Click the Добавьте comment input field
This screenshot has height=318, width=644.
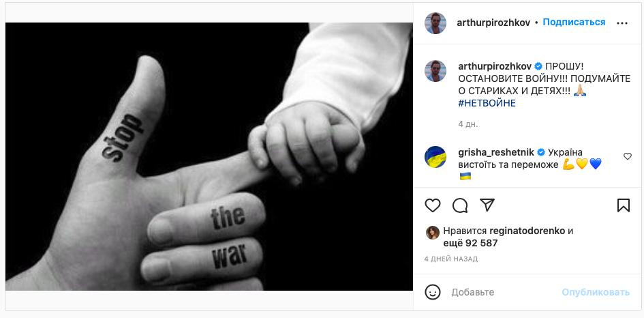[505, 292]
